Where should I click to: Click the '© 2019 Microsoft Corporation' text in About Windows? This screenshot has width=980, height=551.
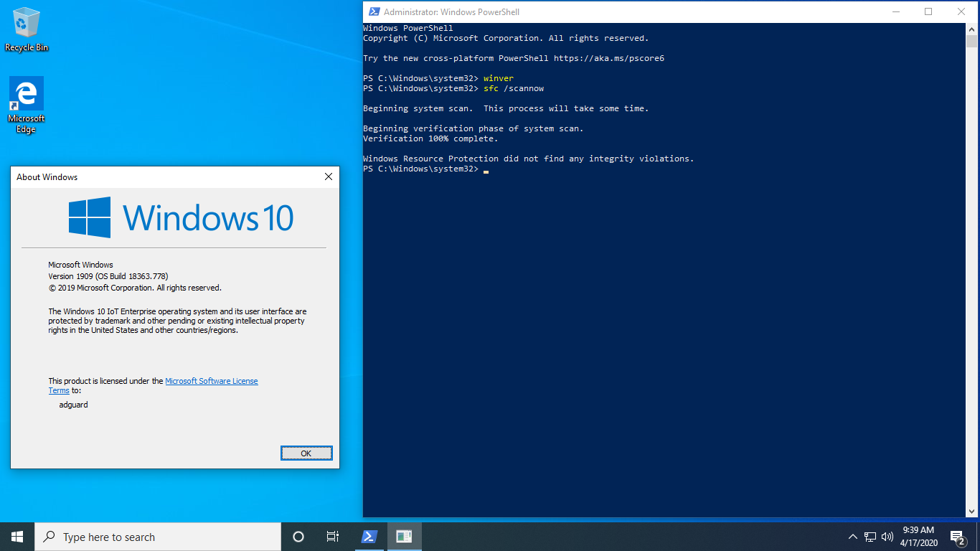click(x=135, y=288)
